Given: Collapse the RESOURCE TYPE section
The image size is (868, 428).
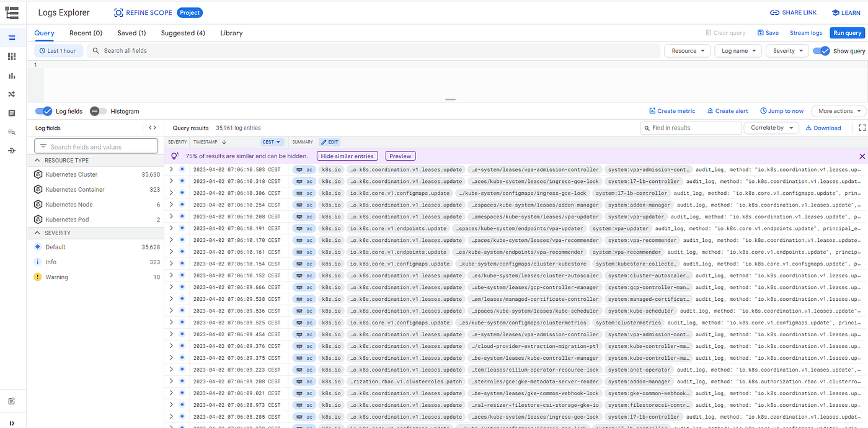Looking at the screenshot, I should pyautogui.click(x=37, y=160).
